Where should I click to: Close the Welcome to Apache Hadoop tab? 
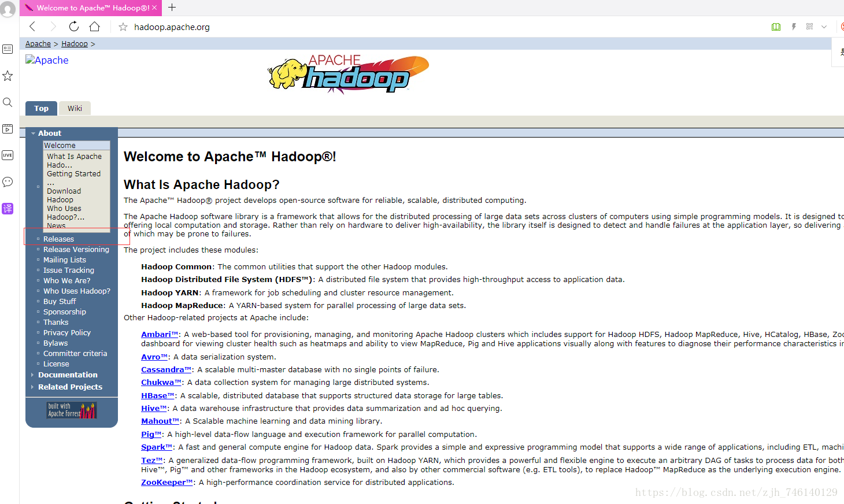[x=154, y=8]
